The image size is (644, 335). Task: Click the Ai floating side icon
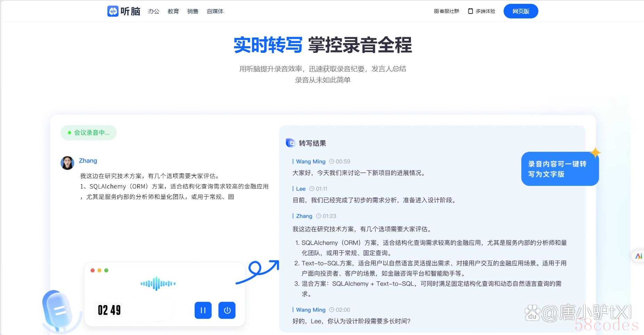pyautogui.click(x=638, y=256)
